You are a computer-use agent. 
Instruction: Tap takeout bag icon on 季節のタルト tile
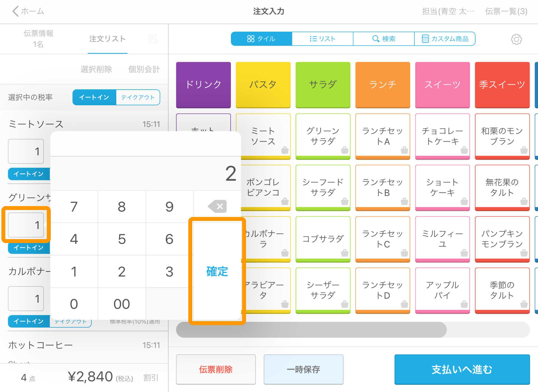(524, 304)
